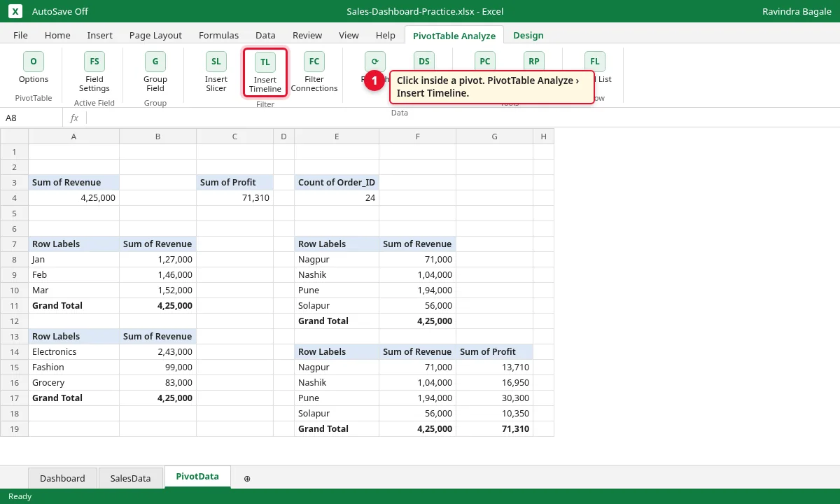Go to Page Layout tab
This screenshot has width=840, height=504.
155,35
